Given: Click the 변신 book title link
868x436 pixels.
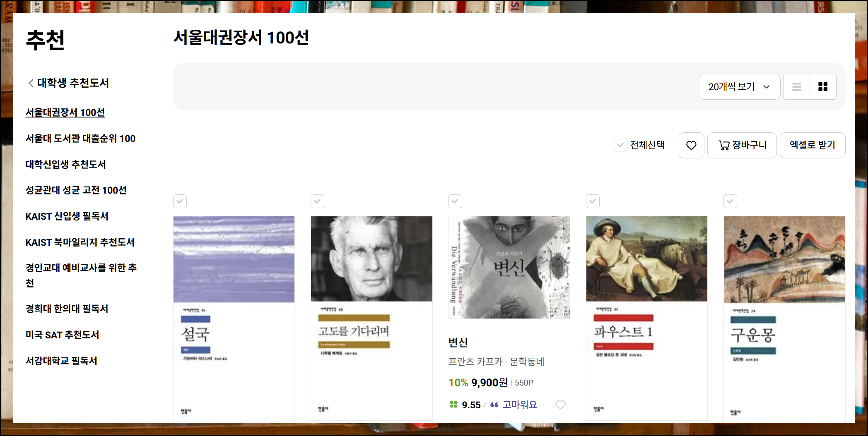Looking at the screenshot, I should point(458,343).
